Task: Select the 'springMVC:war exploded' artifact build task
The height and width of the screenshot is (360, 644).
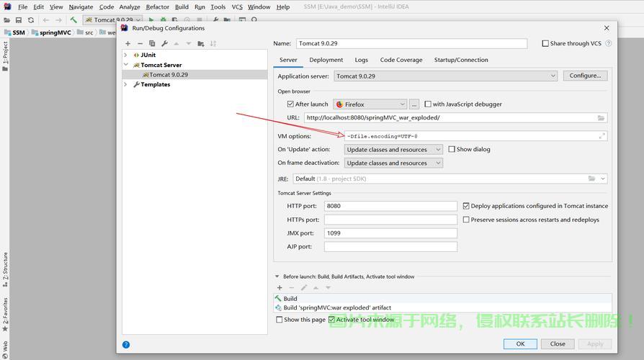Action: (443, 308)
